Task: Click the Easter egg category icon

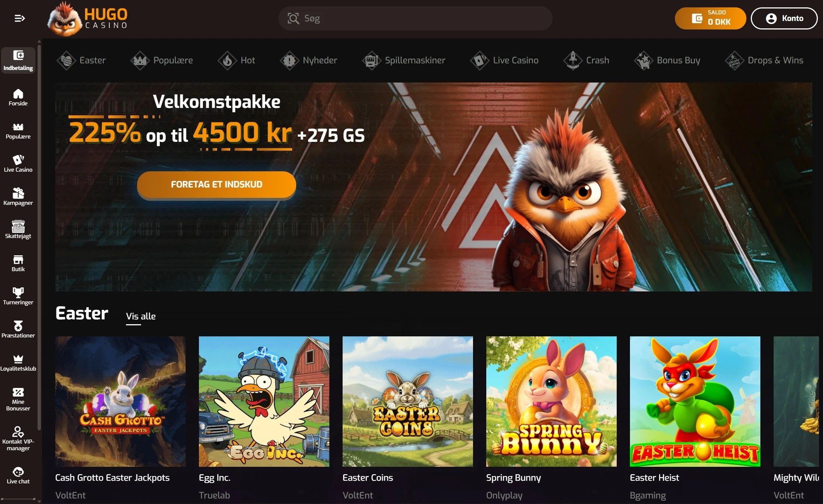Action: pos(66,60)
